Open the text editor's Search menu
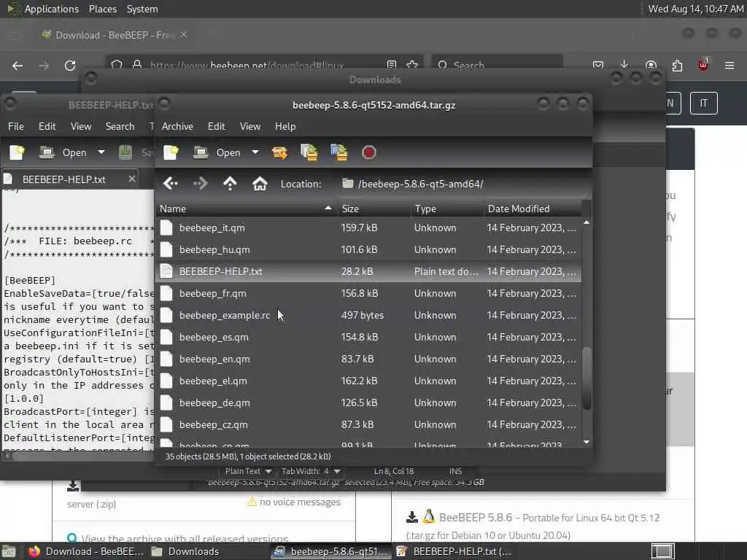 click(x=120, y=126)
